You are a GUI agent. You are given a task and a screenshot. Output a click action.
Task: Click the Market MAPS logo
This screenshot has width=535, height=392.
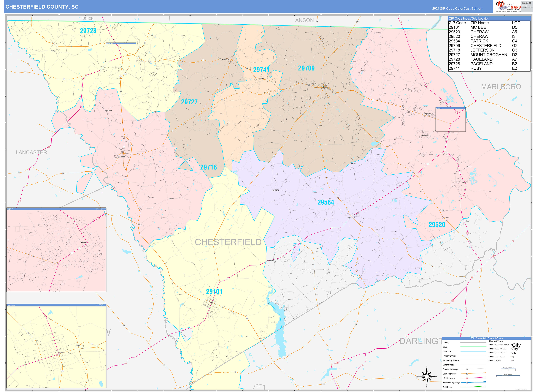point(508,6)
